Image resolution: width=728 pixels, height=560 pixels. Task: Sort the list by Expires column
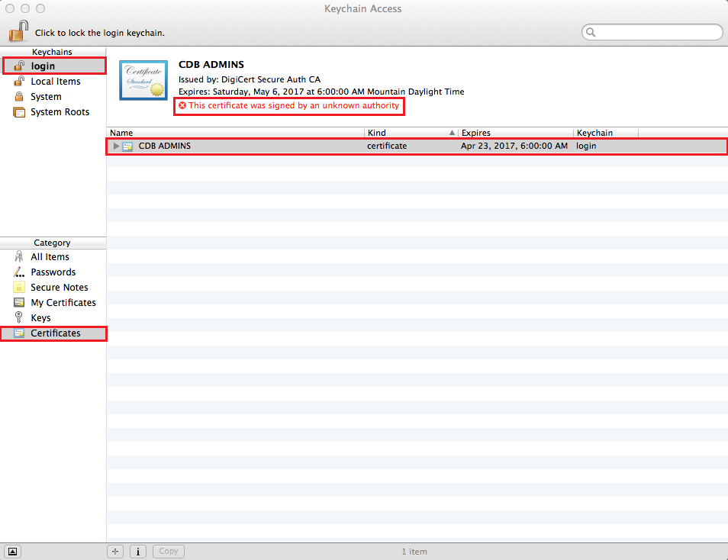515,133
